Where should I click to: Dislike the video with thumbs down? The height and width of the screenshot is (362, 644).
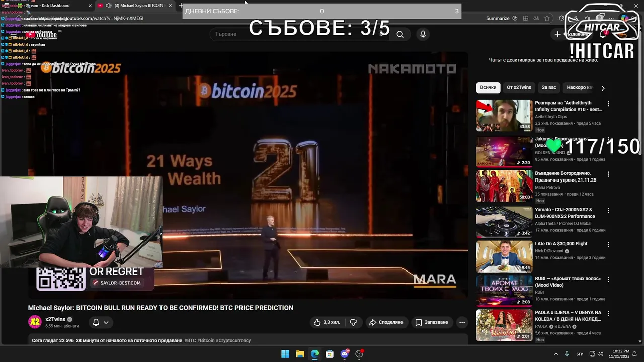[353, 322]
